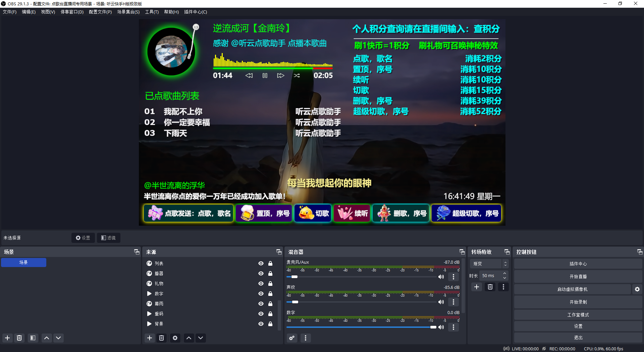This screenshot has height=352, width=644.
Task: Delete the selected source using trash icon
Action: [x=161, y=338]
